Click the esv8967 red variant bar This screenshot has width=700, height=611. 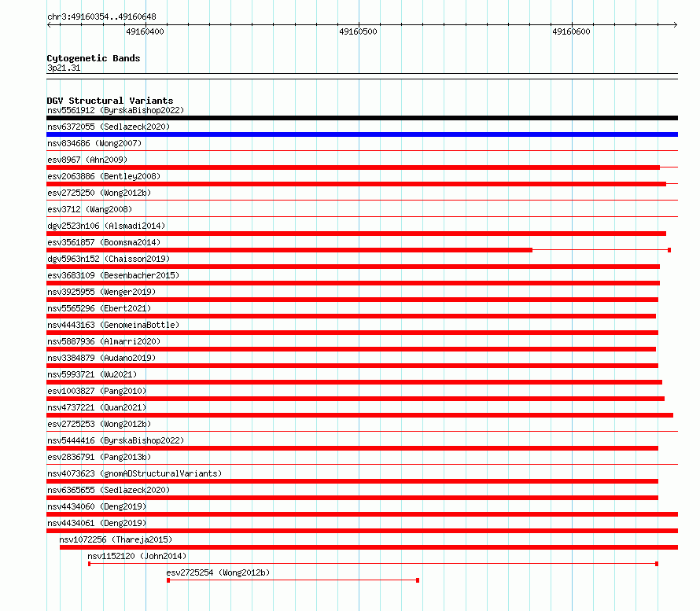(x=353, y=167)
